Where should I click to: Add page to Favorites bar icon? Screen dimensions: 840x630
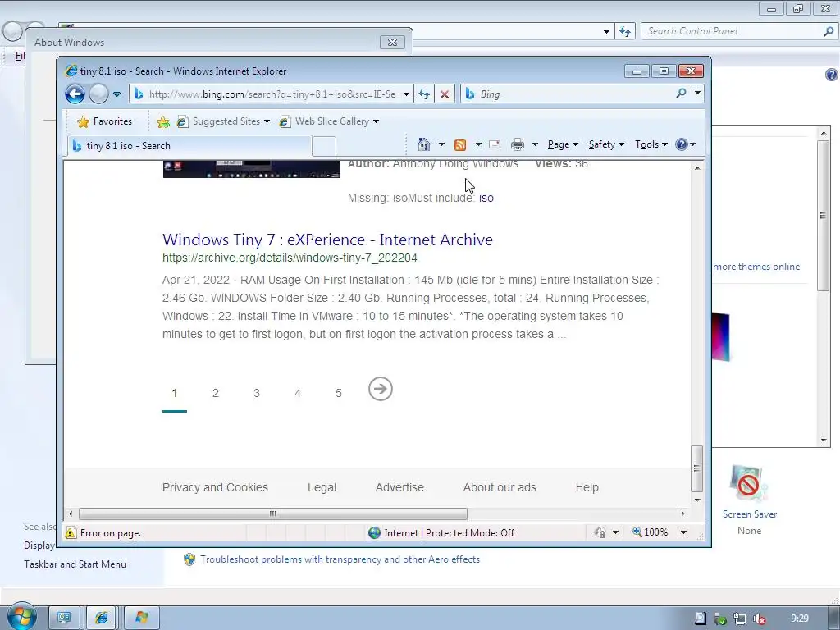point(163,122)
